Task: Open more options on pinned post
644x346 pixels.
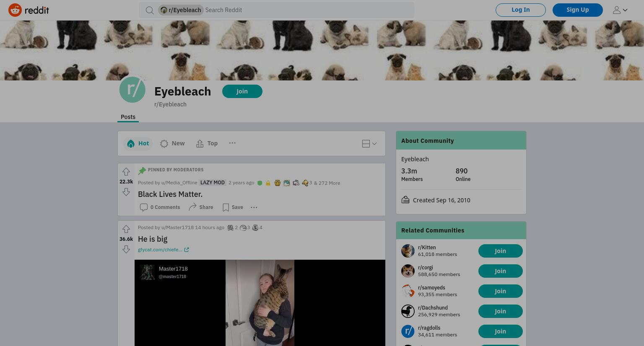Action: point(254,207)
